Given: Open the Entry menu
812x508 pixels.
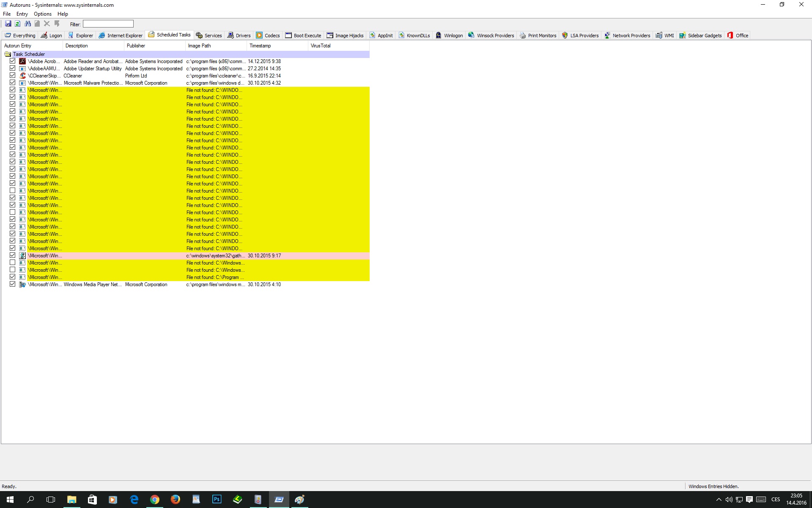Looking at the screenshot, I should (x=22, y=14).
